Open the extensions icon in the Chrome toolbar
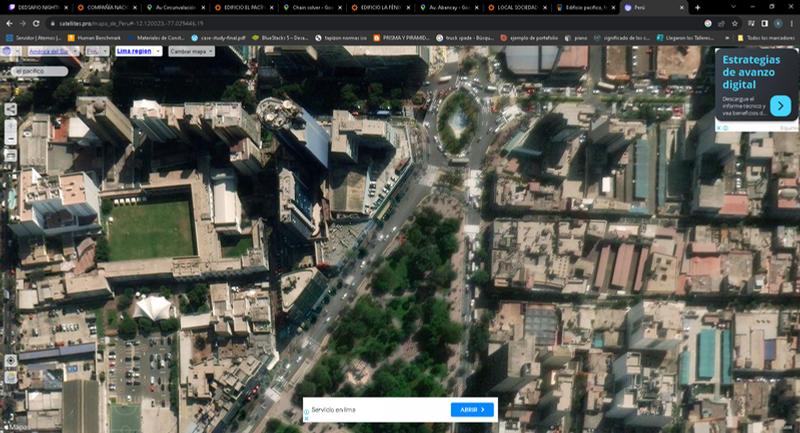The image size is (800, 433). pyautogui.click(x=751, y=23)
